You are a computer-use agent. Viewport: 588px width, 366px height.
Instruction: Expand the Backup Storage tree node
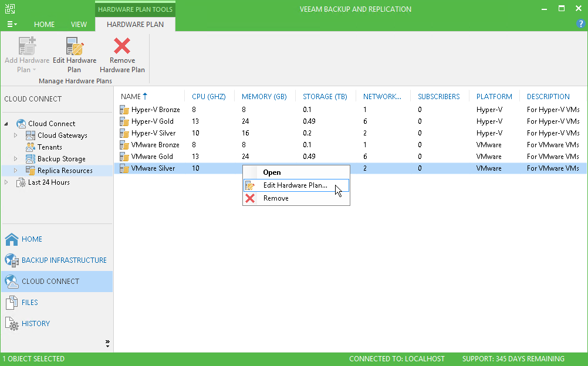click(15, 158)
